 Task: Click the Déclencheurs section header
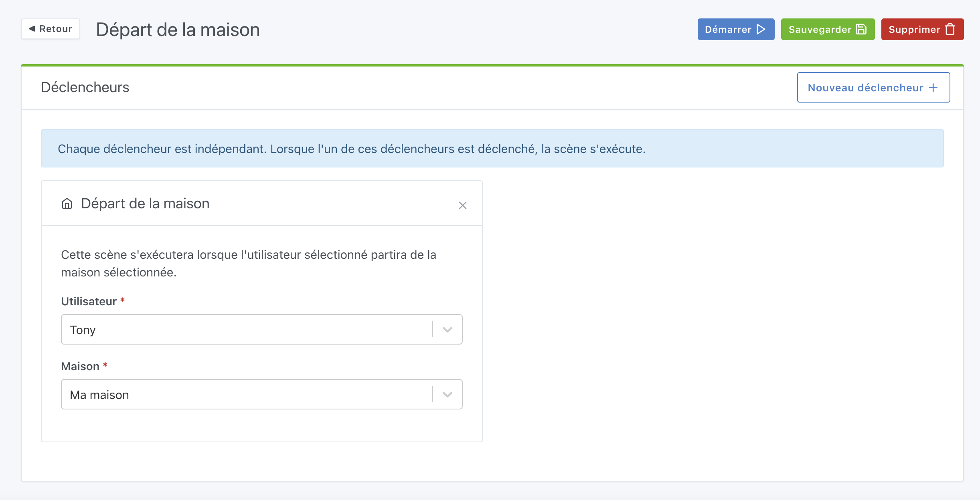pyautogui.click(x=85, y=87)
